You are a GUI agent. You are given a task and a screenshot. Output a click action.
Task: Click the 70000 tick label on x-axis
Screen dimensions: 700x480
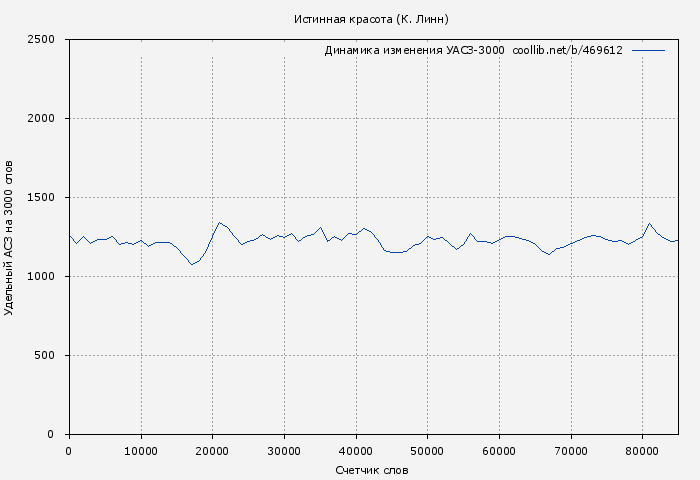[x=571, y=451]
